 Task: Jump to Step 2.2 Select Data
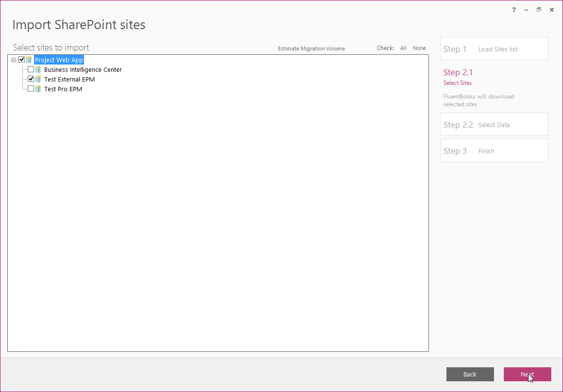[494, 125]
